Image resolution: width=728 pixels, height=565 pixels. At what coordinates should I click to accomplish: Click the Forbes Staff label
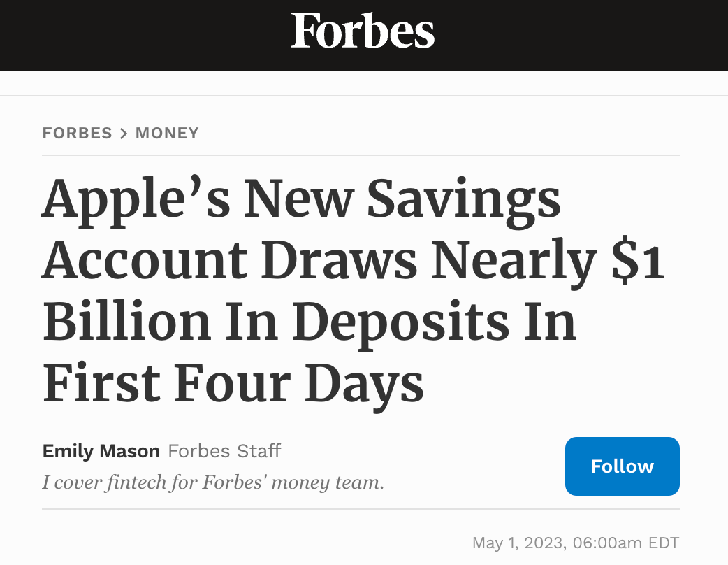pyautogui.click(x=224, y=451)
